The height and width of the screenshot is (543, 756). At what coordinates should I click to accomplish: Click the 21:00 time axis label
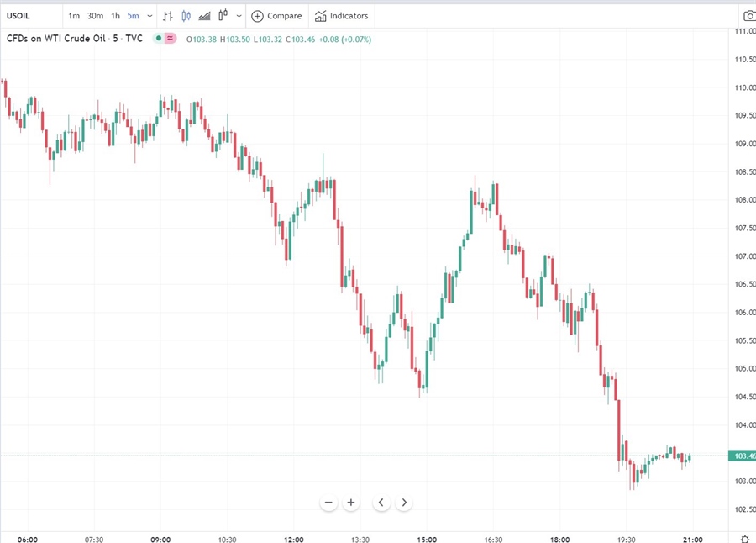tap(693, 539)
